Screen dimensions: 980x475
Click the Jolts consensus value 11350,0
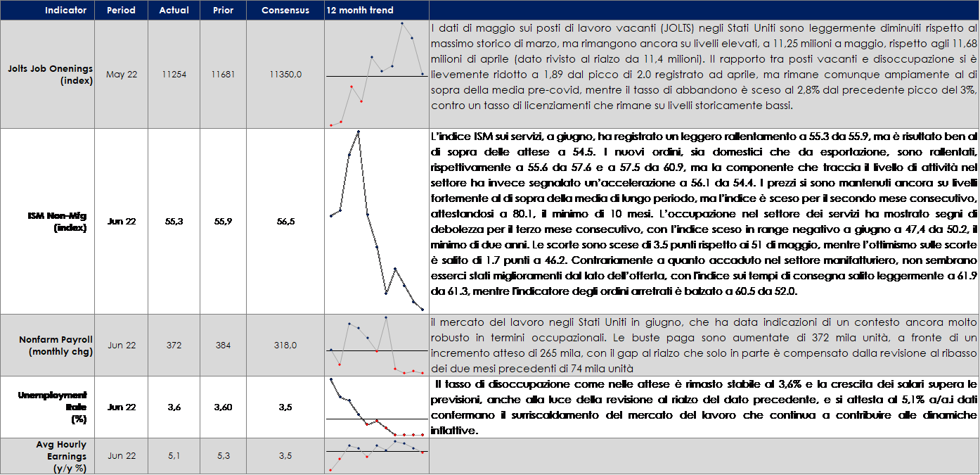click(x=285, y=74)
